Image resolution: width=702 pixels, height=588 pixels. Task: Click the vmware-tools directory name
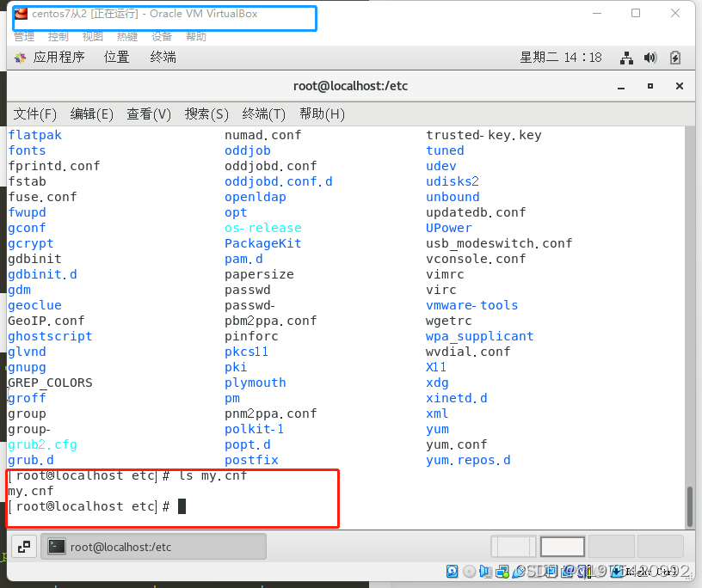pyautogui.click(x=472, y=305)
